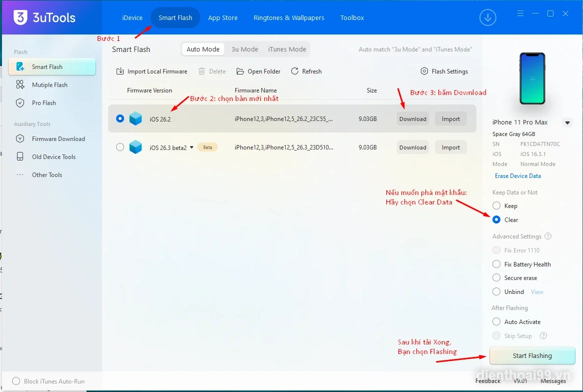This screenshot has width=583, height=392.
Task: Choose the Clear data radio option
Action: [496, 219]
